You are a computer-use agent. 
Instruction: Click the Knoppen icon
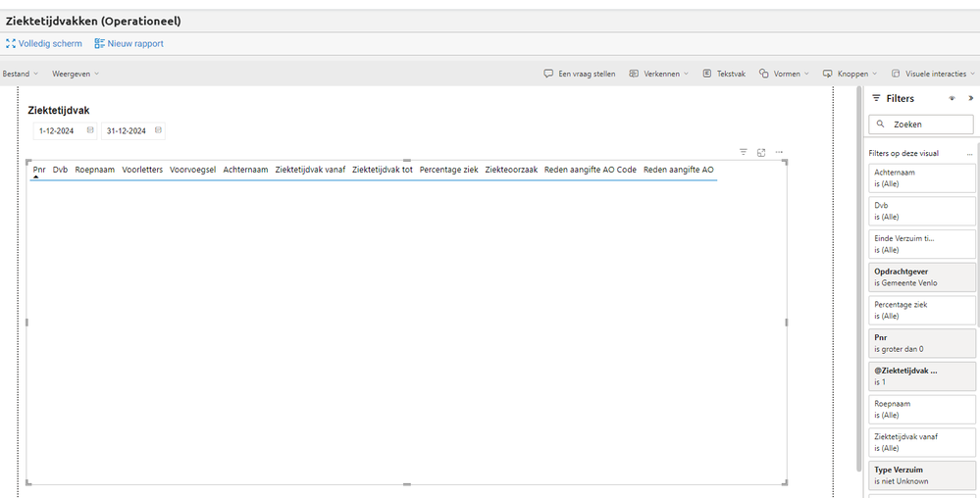828,74
